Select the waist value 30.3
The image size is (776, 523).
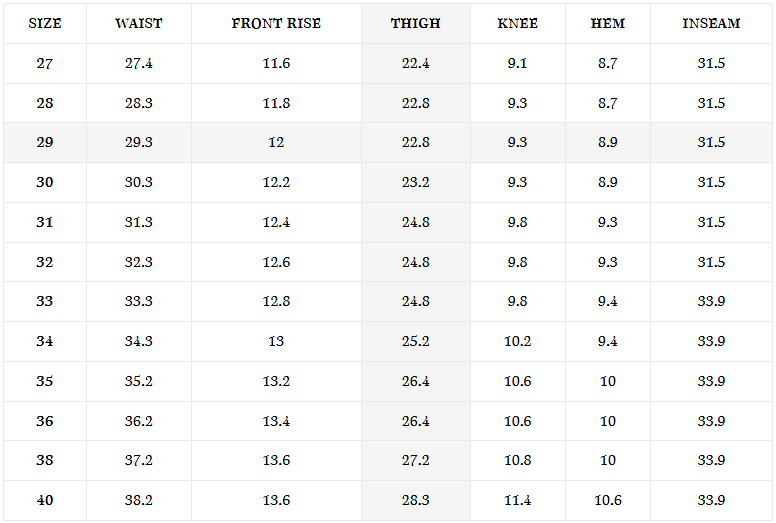point(139,182)
